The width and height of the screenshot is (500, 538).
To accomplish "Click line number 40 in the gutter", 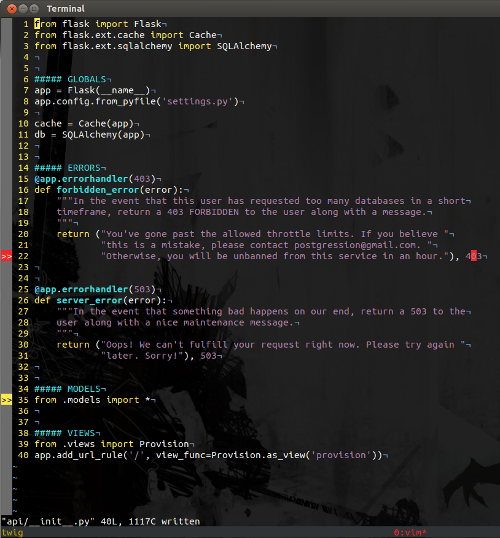I will pyautogui.click(x=23, y=455).
